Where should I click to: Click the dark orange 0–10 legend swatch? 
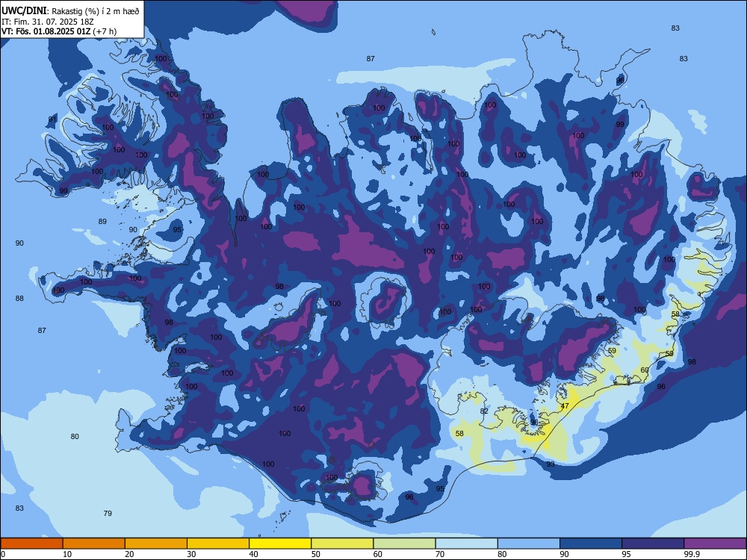(32, 544)
